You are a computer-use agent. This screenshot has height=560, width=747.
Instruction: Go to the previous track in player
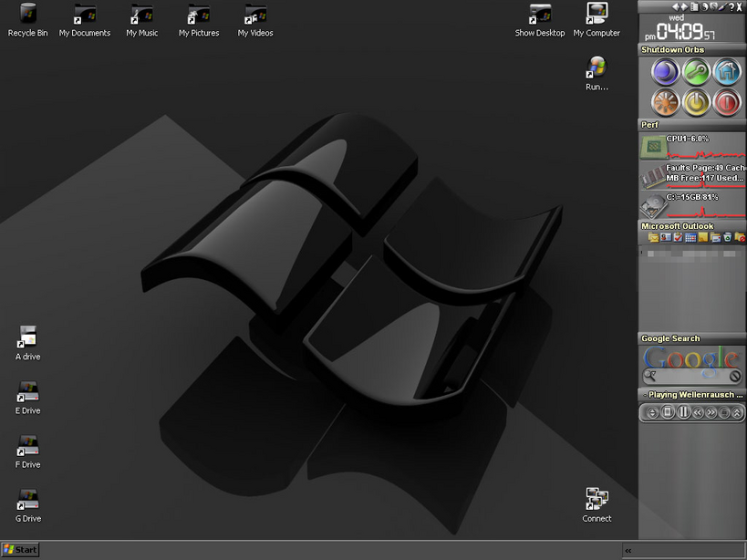pyautogui.click(x=698, y=413)
